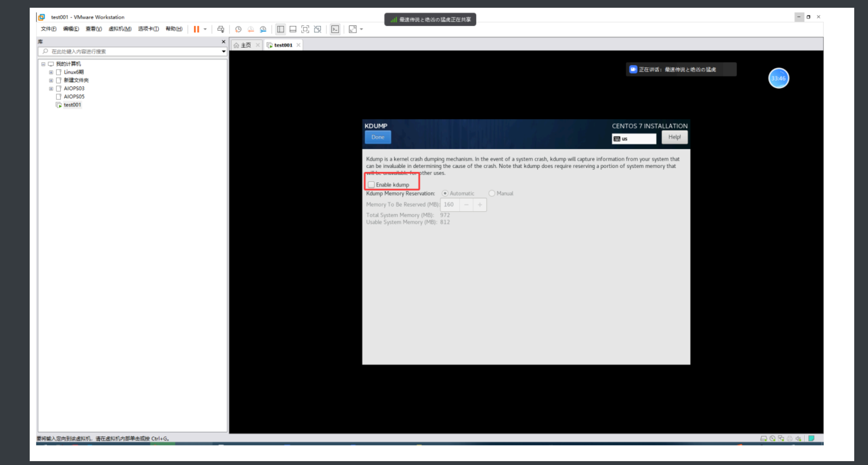Click the take snapshot clock icon
The image size is (868, 465).
(x=238, y=29)
